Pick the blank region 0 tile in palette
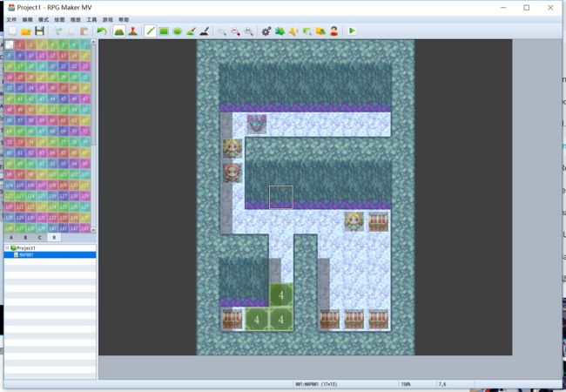The image size is (566, 392). pos(10,44)
